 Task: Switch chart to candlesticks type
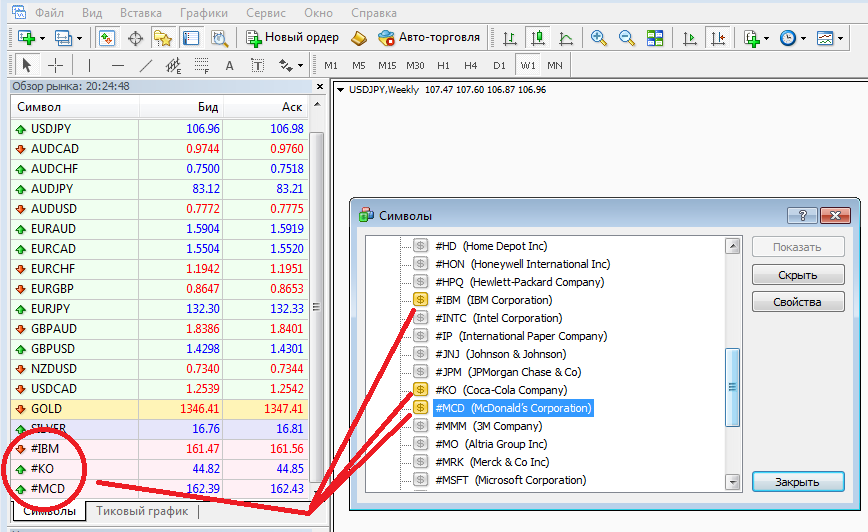click(x=538, y=38)
